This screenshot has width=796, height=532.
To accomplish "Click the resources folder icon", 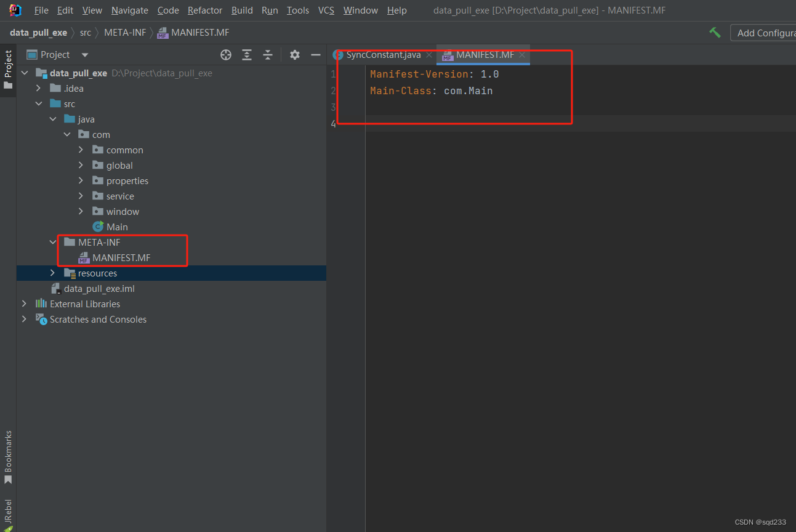I will coord(70,273).
